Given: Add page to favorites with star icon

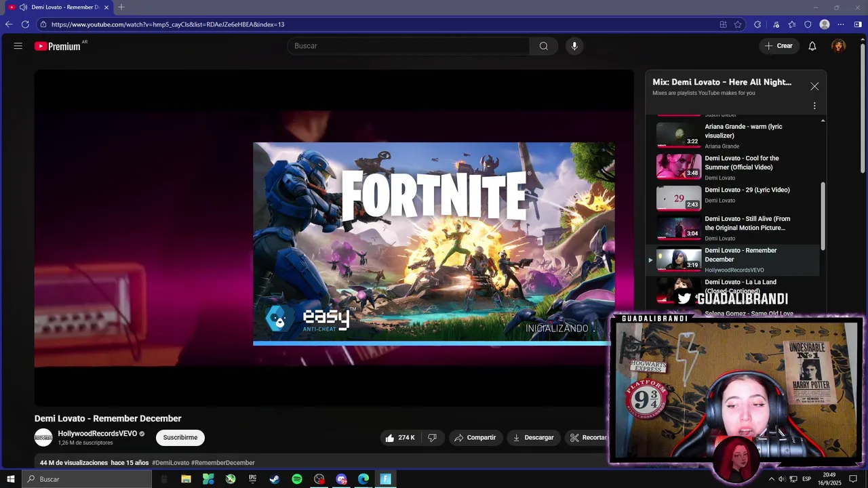Looking at the screenshot, I should point(738,24).
